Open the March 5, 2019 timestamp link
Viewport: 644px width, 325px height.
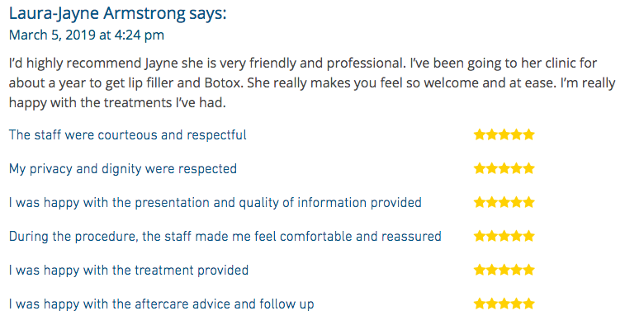[x=86, y=35]
